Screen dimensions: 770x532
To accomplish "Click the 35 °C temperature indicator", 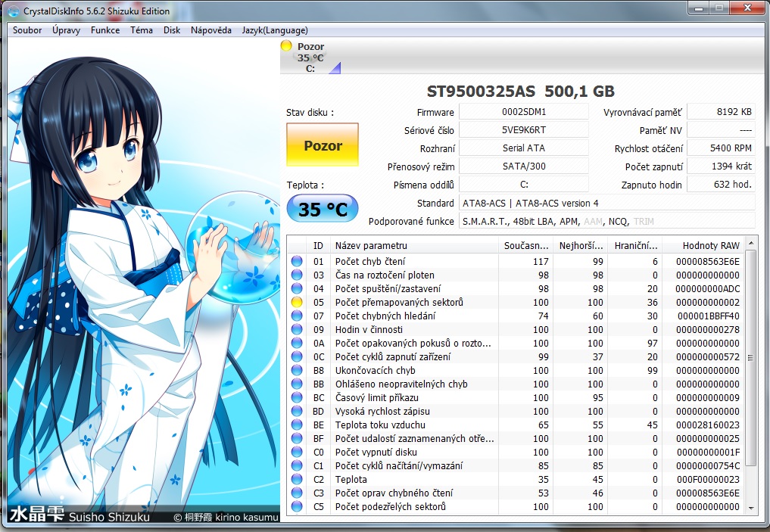I will coord(323,209).
